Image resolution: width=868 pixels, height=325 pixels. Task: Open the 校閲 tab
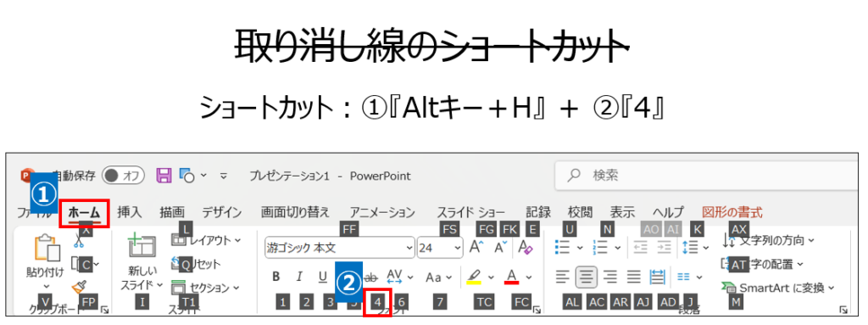click(x=580, y=212)
